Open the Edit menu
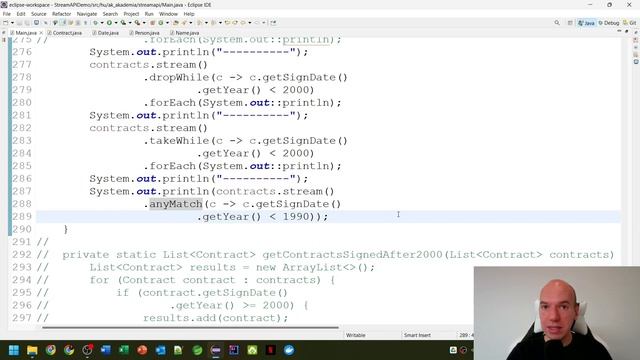Viewport: 640px width, 360px height. [21, 14]
